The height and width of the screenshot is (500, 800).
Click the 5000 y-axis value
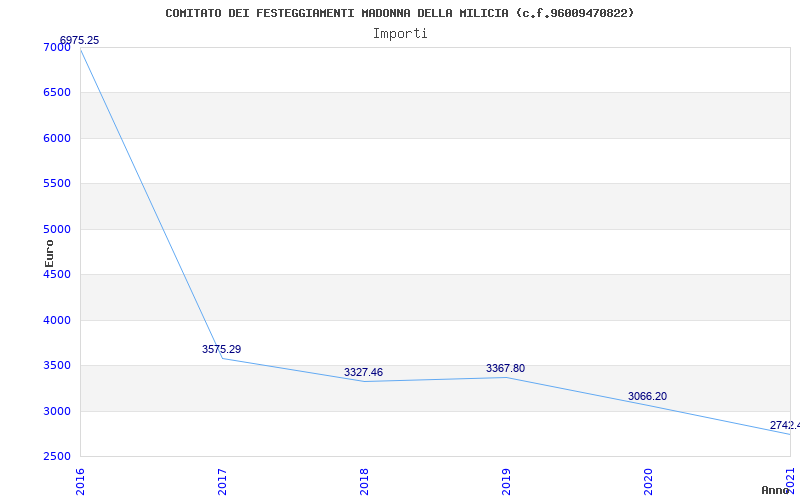(x=57, y=230)
